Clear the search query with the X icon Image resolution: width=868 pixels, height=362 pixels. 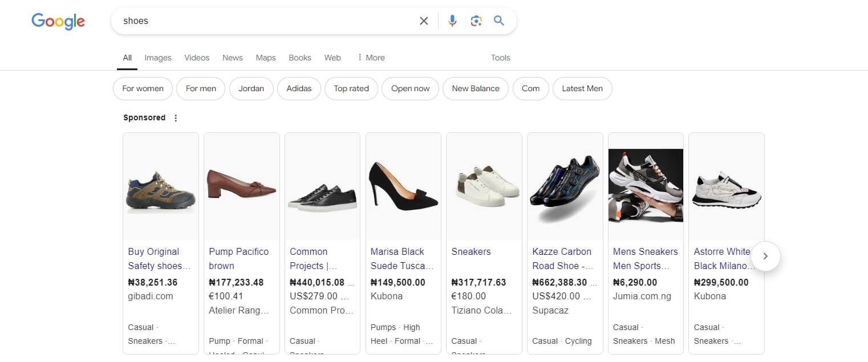tap(424, 21)
